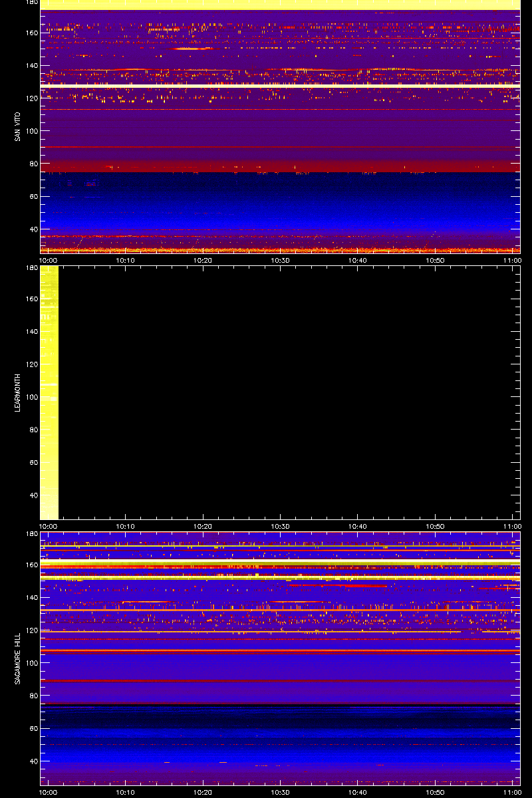Click the 10:20 tick under Learmonth panel

[x=203, y=526]
